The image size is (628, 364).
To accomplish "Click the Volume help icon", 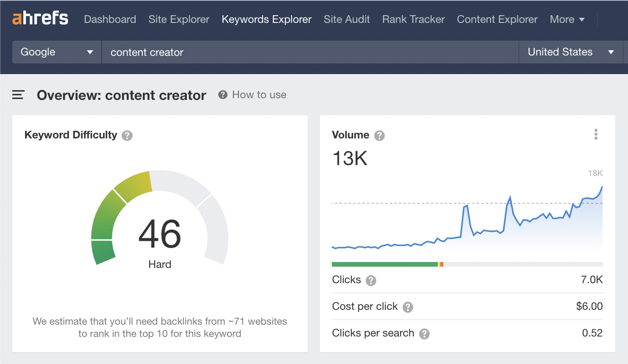I will tap(380, 135).
